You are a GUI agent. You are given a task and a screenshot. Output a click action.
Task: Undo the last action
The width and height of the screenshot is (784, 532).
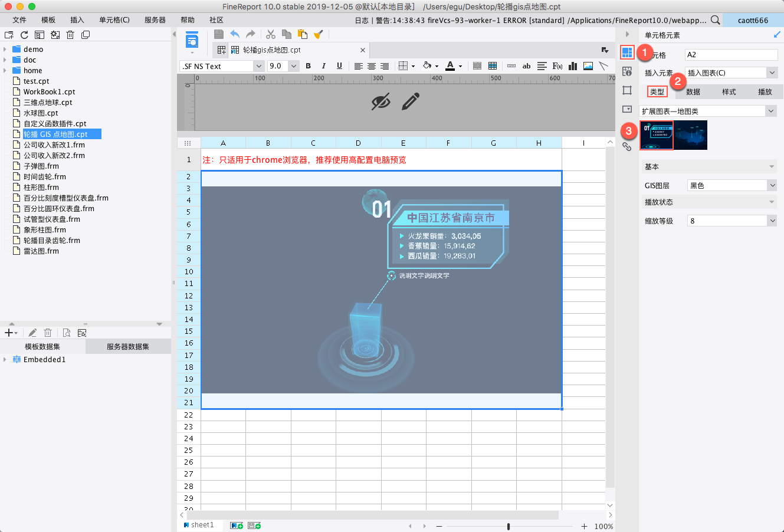(x=235, y=34)
